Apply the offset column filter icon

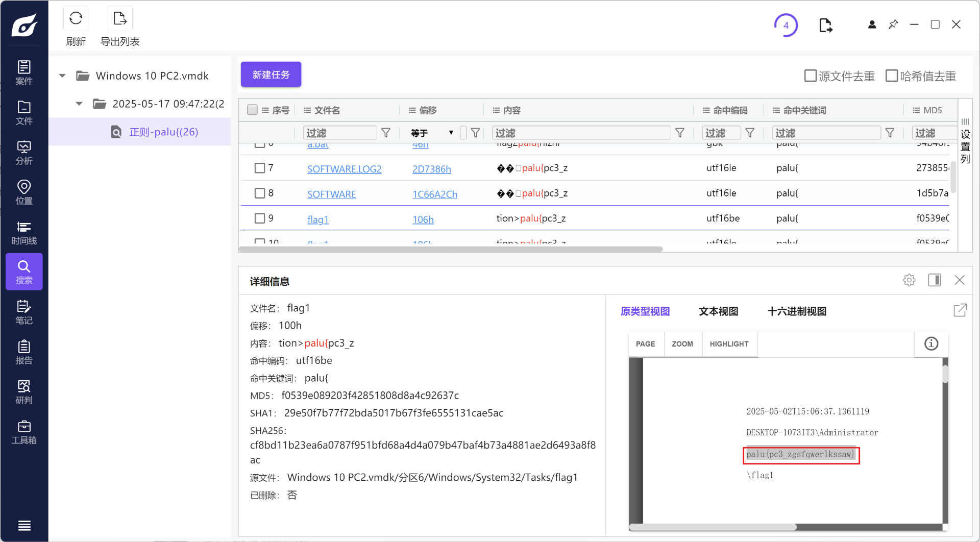point(475,133)
